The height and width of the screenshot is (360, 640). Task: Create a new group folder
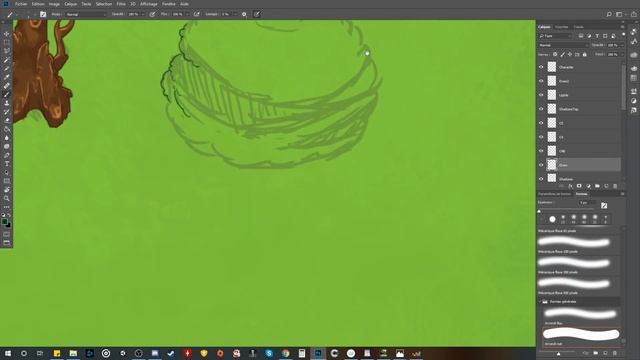[597, 186]
